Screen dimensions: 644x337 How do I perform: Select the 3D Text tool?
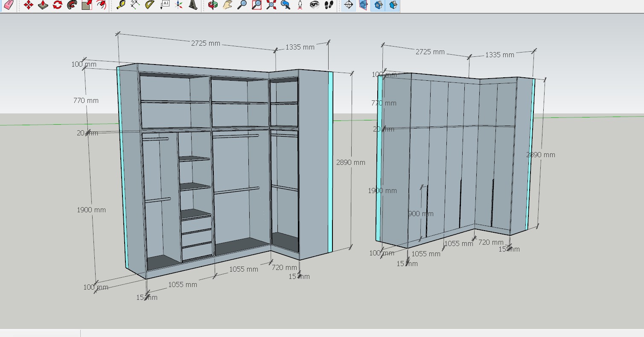(x=193, y=5)
